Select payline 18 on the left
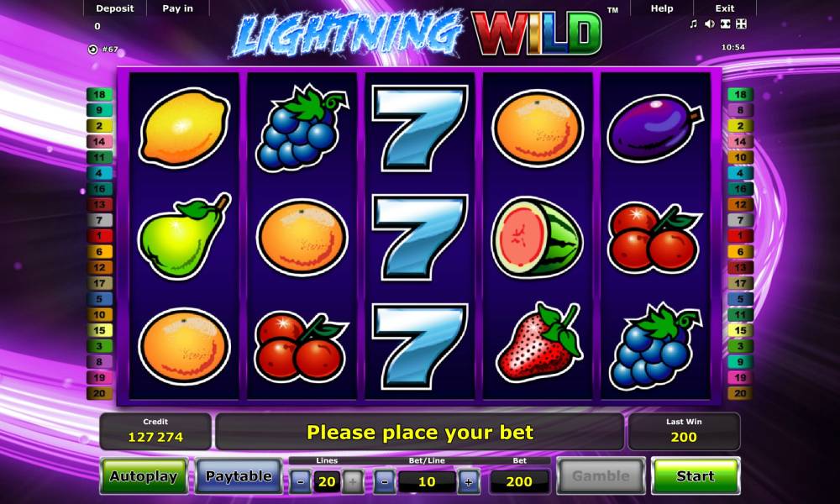840x504 pixels. tap(99, 95)
